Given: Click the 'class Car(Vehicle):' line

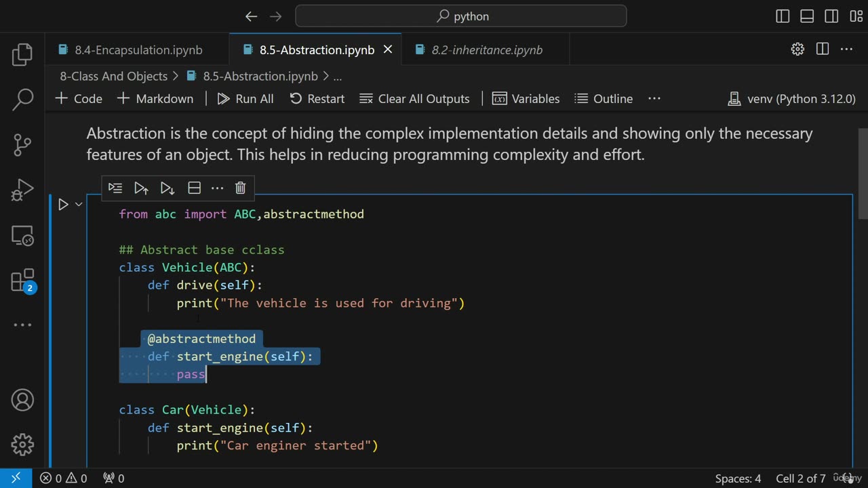Looking at the screenshot, I should [187, 410].
